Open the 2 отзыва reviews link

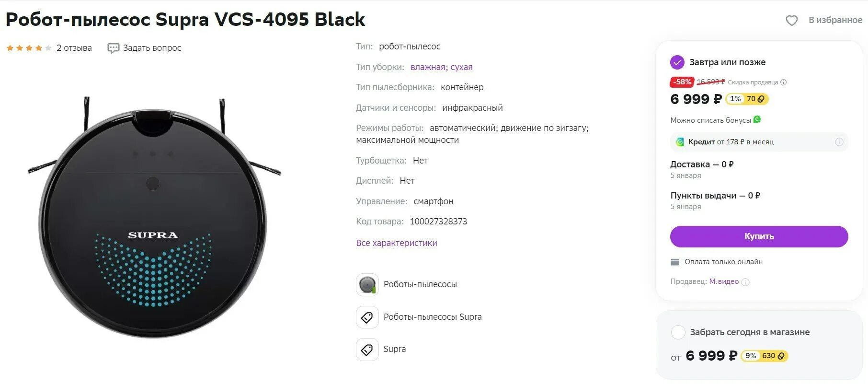tap(74, 48)
